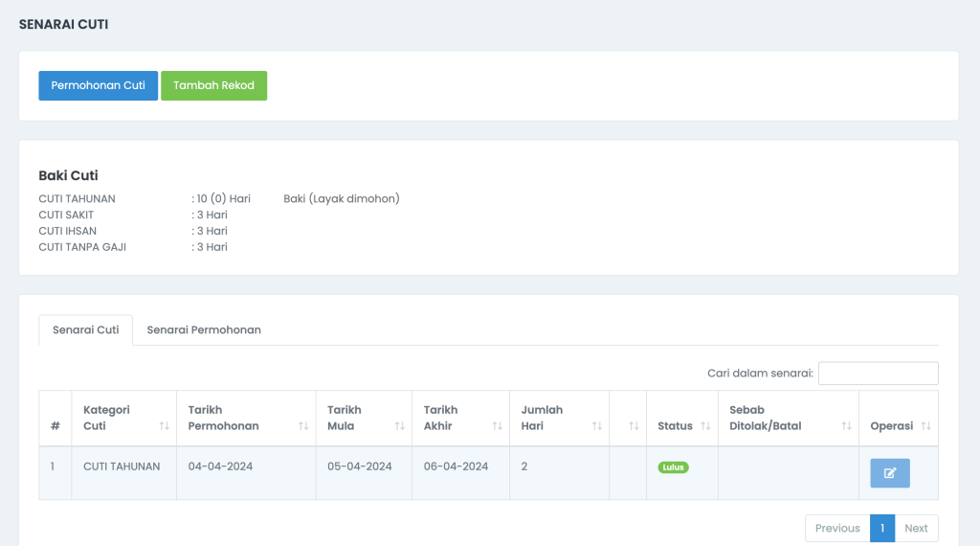Image resolution: width=980 pixels, height=546 pixels.
Task: Click the green Lulus status badge
Action: pyautogui.click(x=673, y=467)
